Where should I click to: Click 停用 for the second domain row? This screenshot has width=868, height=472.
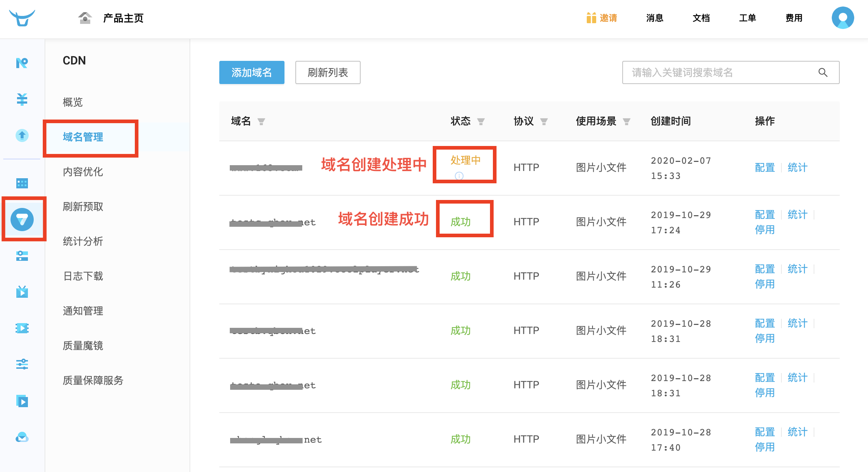(765, 229)
